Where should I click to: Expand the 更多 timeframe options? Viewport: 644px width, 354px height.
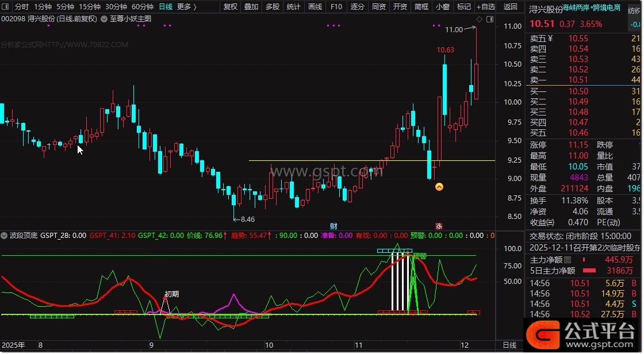[x=186, y=7]
